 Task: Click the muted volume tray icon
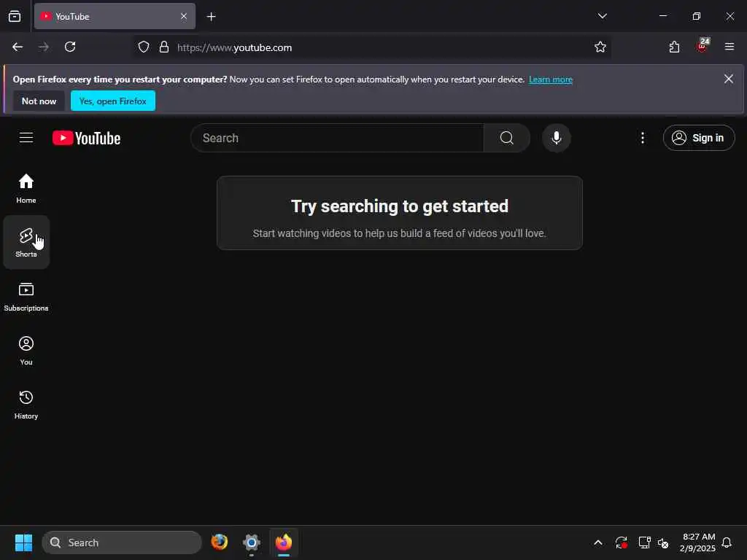click(662, 542)
